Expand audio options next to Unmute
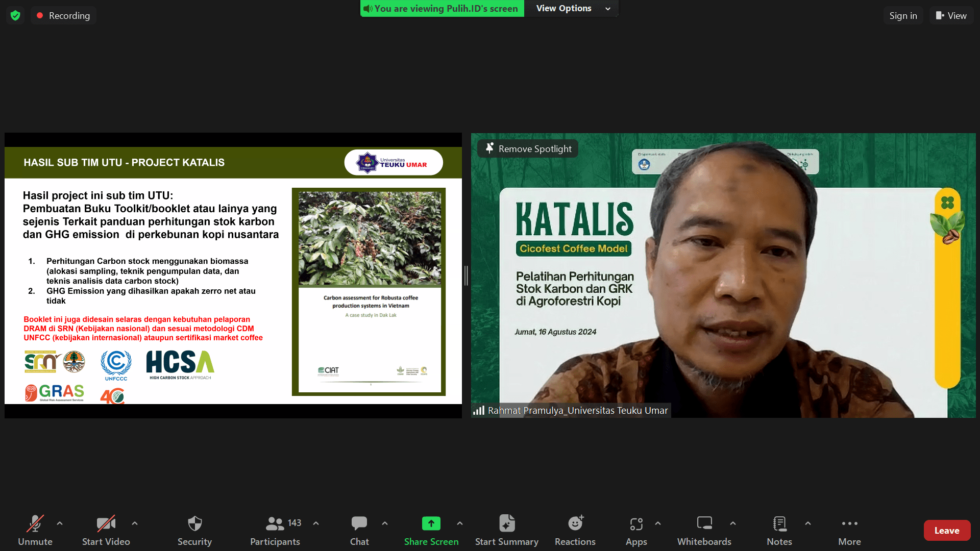 coord(60,523)
